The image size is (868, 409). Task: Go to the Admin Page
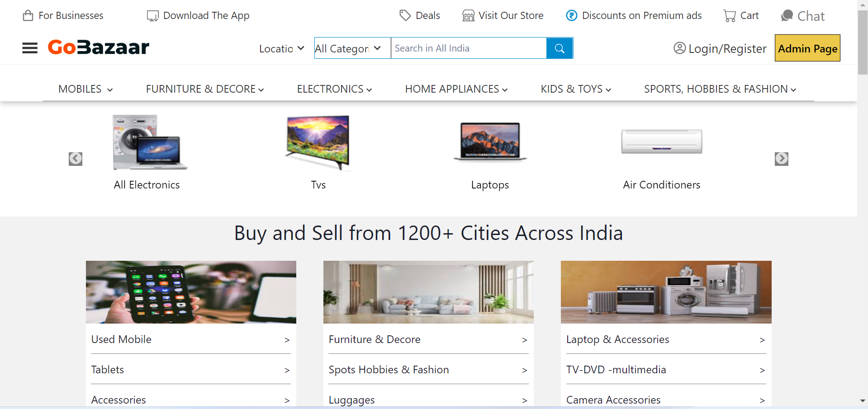point(807,48)
